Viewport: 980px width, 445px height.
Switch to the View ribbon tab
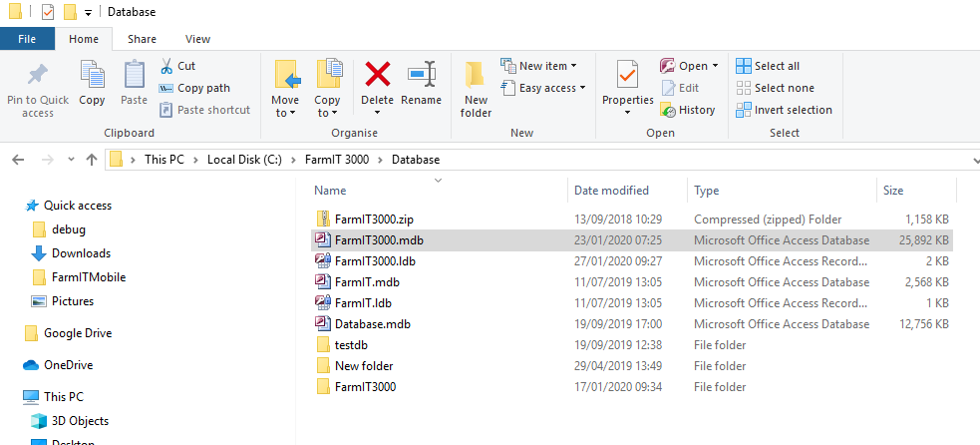(x=197, y=39)
